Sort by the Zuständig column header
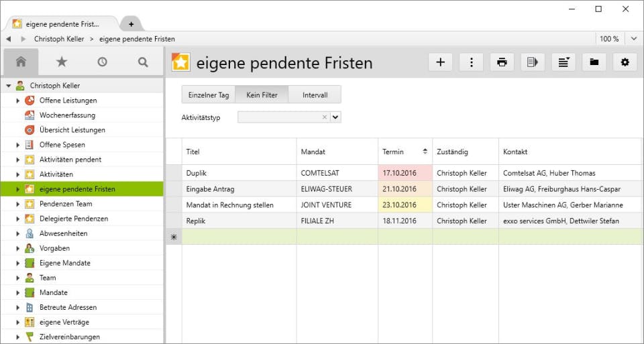The width and height of the screenshot is (644, 344). click(466, 152)
